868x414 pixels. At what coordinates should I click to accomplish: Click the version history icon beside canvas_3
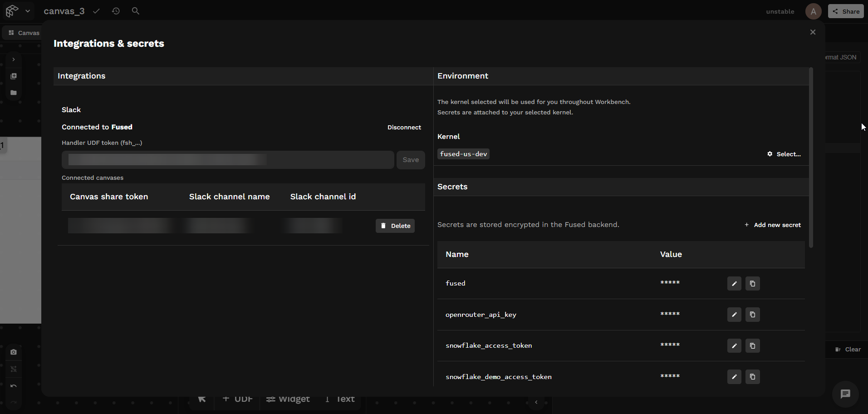[x=116, y=11]
